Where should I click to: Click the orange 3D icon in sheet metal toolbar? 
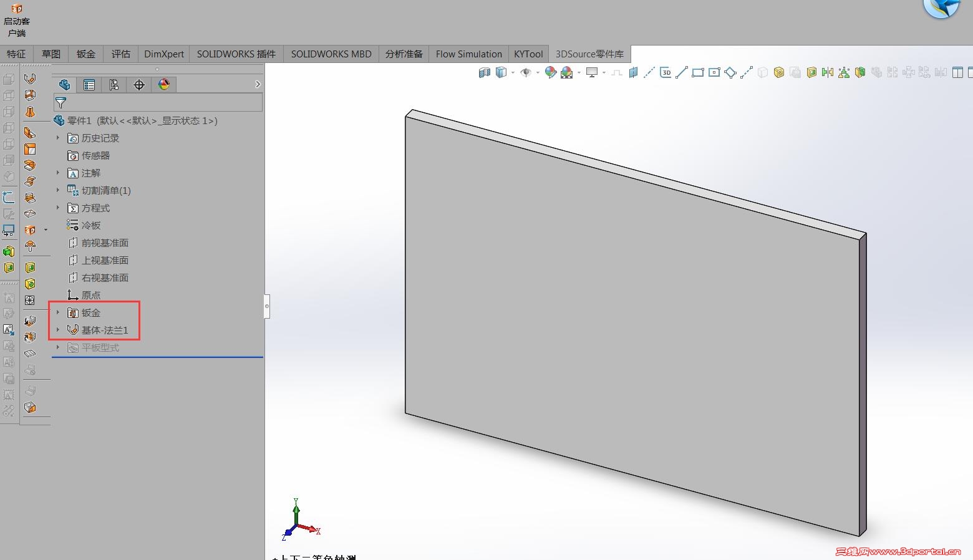pos(30,230)
